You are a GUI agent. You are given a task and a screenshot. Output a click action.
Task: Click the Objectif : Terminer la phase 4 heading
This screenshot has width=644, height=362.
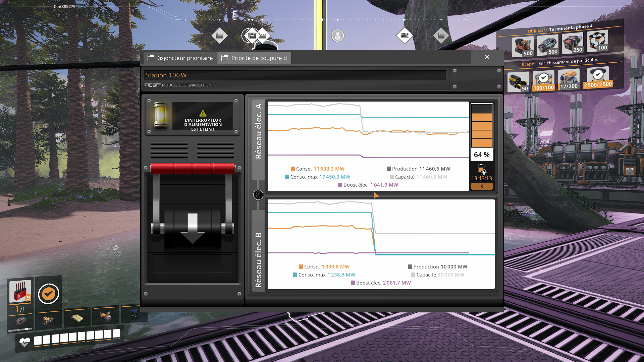[x=560, y=28]
